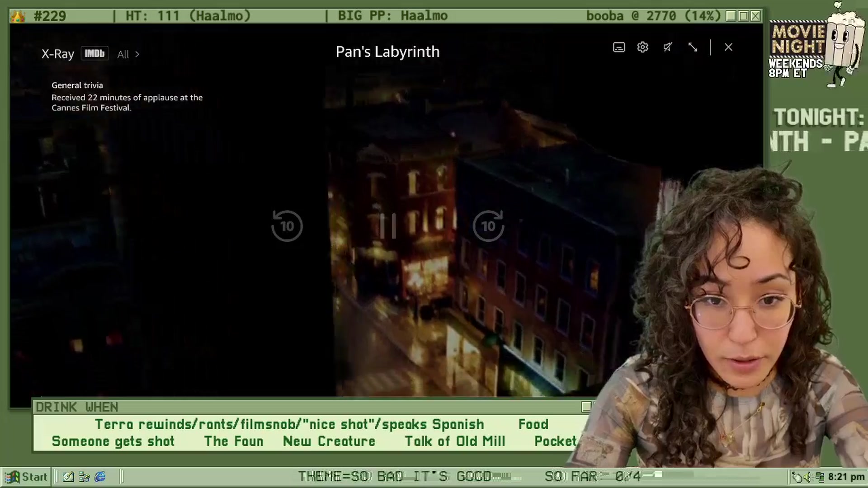Click the Cannes Film Festival applause trivia text

click(127, 103)
